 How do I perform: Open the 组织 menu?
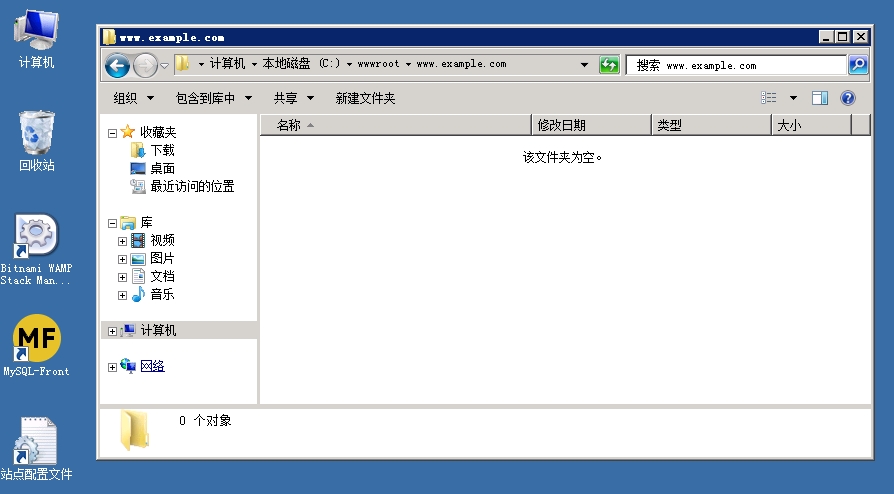(134, 98)
